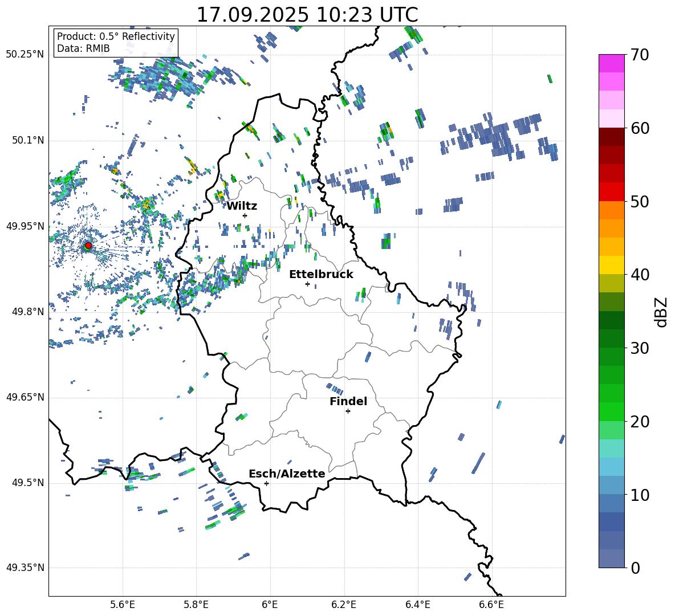Click the dBZ colorbar axis label
This screenshot has height=616, width=675.
(661, 312)
